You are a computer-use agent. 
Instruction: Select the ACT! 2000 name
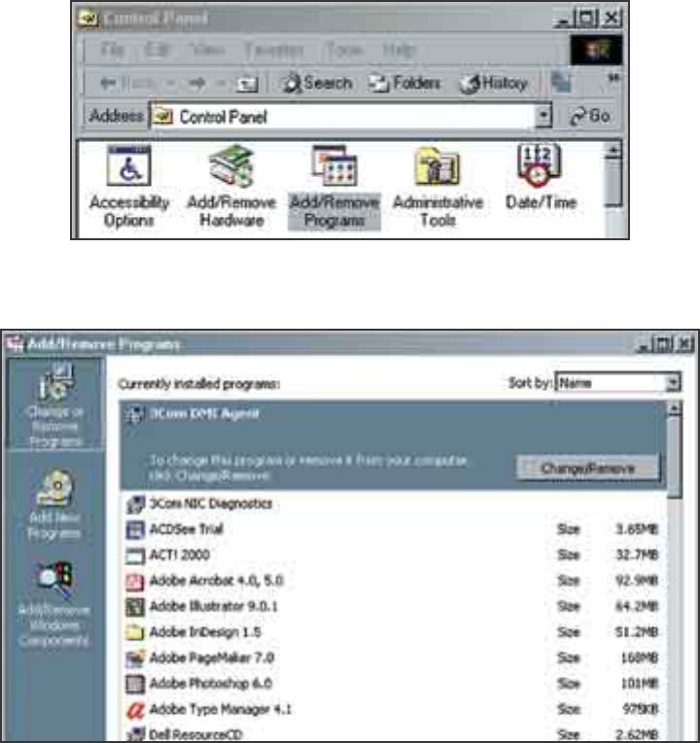click(x=179, y=554)
